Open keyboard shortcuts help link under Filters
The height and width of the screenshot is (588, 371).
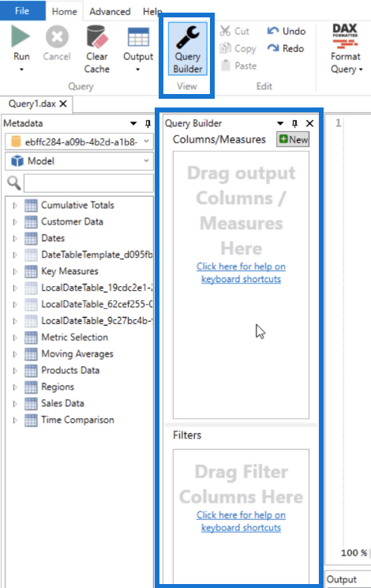click(241, 522)
